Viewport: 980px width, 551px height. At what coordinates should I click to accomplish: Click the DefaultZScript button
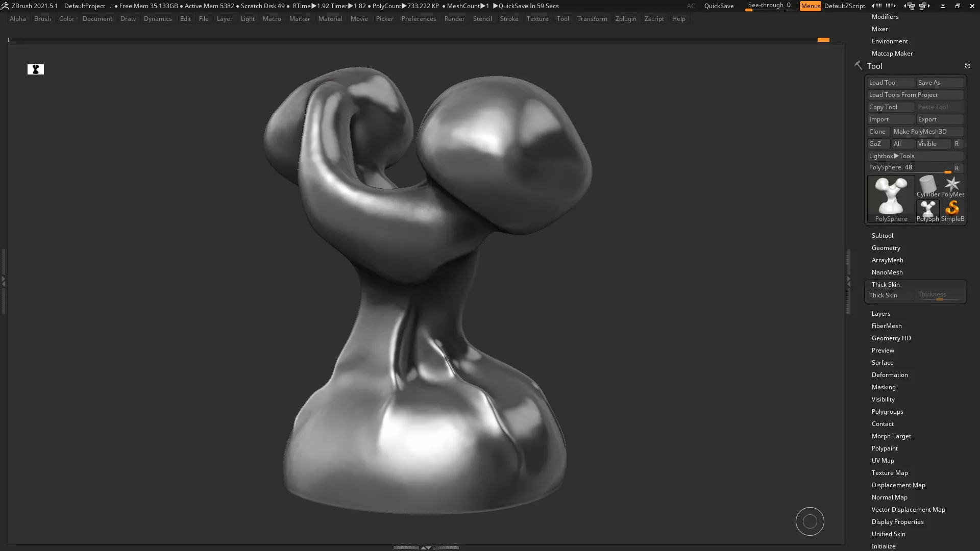pos(844,6)
